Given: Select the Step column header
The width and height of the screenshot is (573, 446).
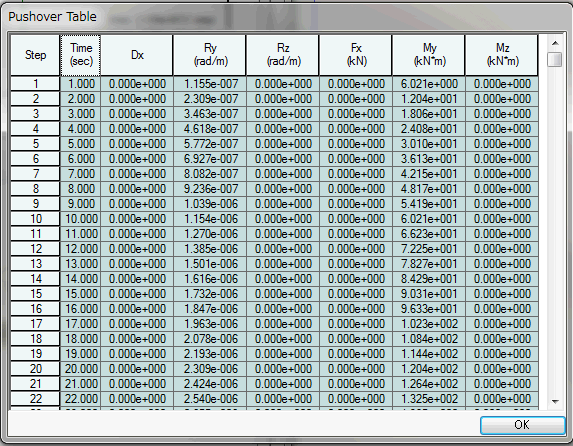Looking at the screenshot, I should [x=35, y=55].
